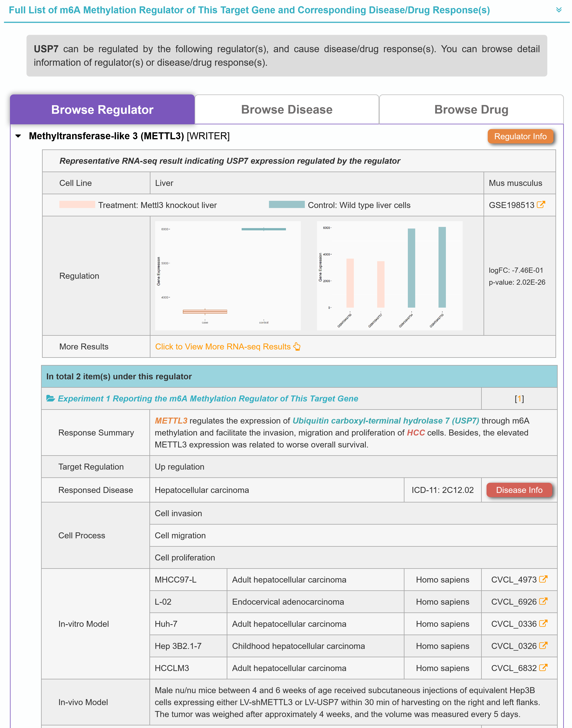Click external link icon beside CVCL_4973
Viewport: 572px width, 728px height.
point(543,579)
